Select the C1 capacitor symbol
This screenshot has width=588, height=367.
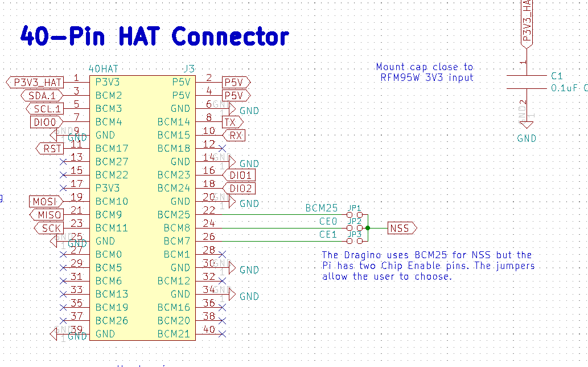[x=527, y=82]
